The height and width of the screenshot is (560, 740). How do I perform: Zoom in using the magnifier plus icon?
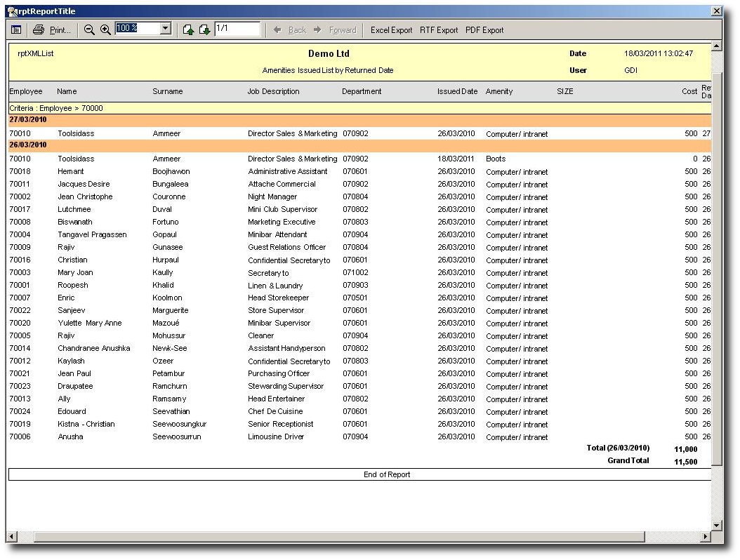[105, 29]
